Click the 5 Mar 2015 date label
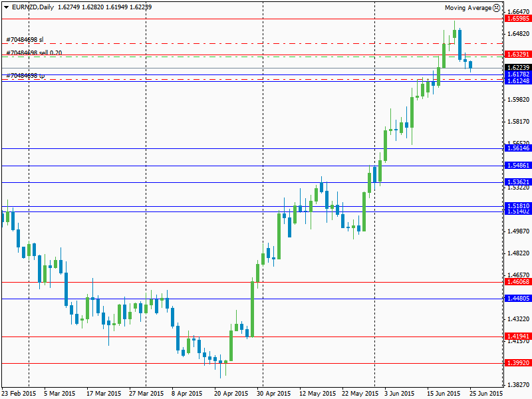This screenshot has width=532, height=399. [x=60, y=394]
